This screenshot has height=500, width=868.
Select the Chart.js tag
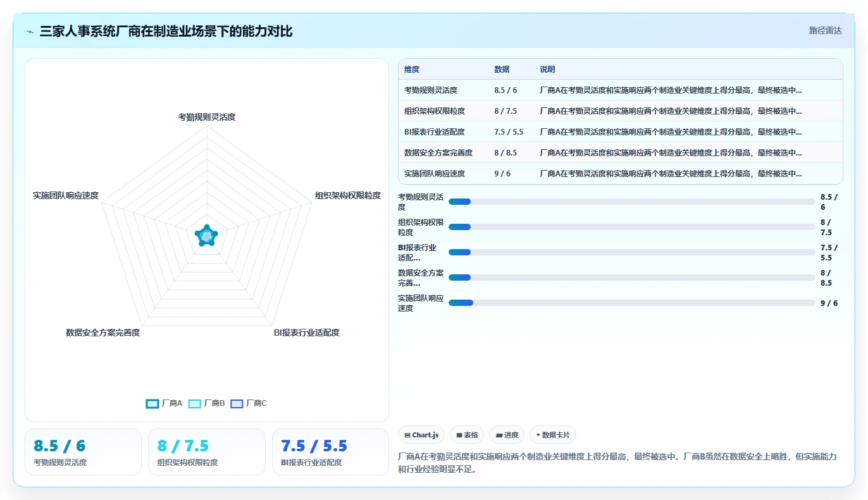click(421, 435)
